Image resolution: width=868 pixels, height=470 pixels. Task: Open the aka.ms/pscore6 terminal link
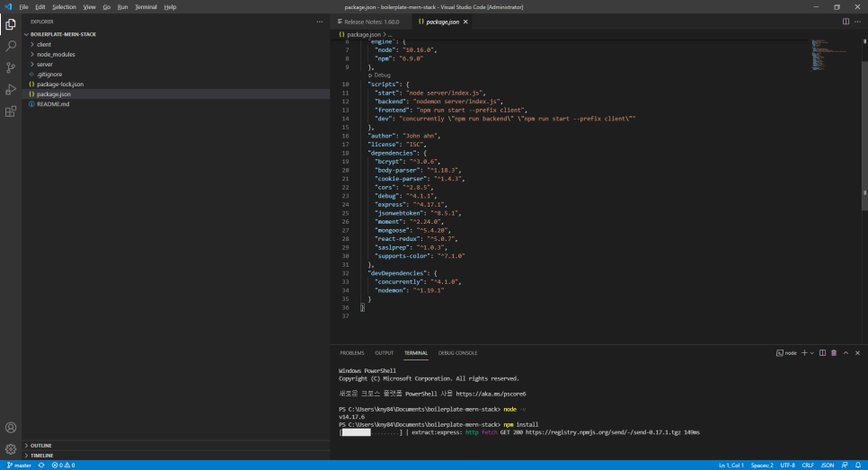click(x=491, y=395)
